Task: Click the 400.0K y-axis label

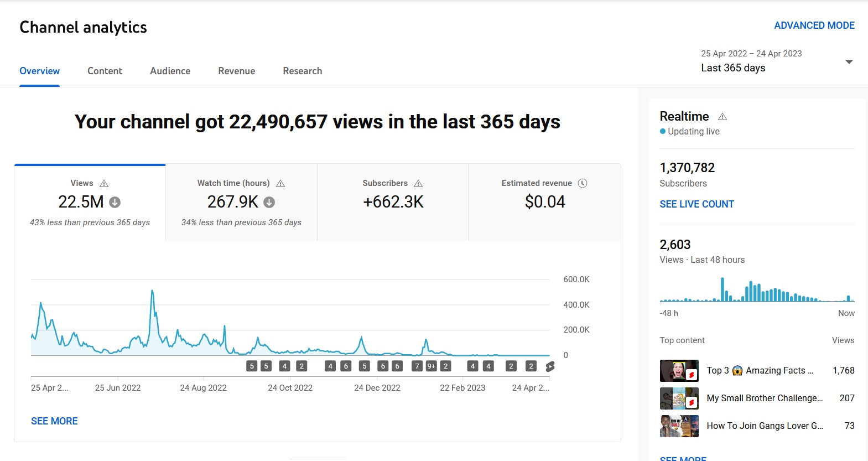Action: [x=576, y=305]
